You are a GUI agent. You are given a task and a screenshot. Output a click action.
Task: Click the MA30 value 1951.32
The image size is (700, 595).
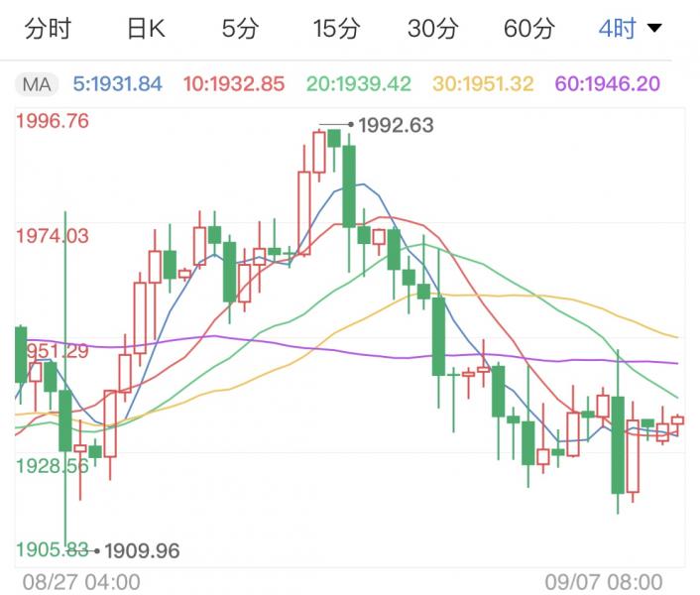[485, 84]
